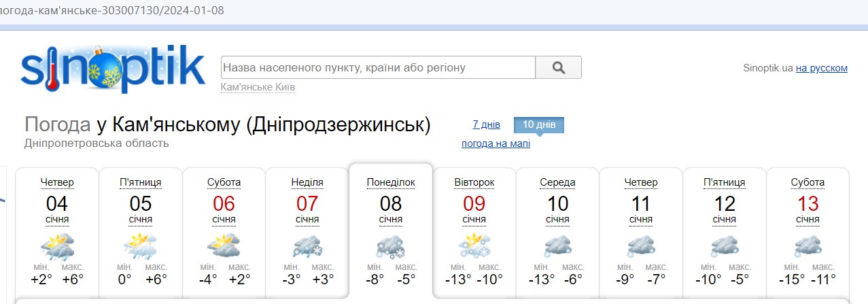
Task: Click Saturday 13 cloud icon
Action: [808, 246]
